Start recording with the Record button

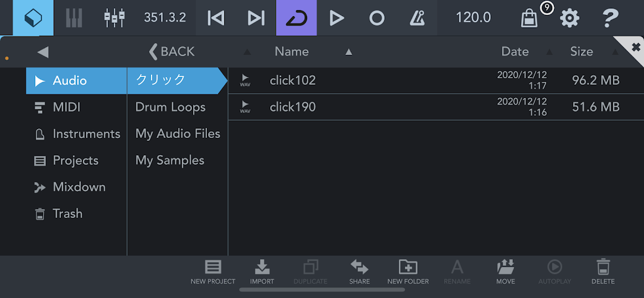[x=377, y=18]
